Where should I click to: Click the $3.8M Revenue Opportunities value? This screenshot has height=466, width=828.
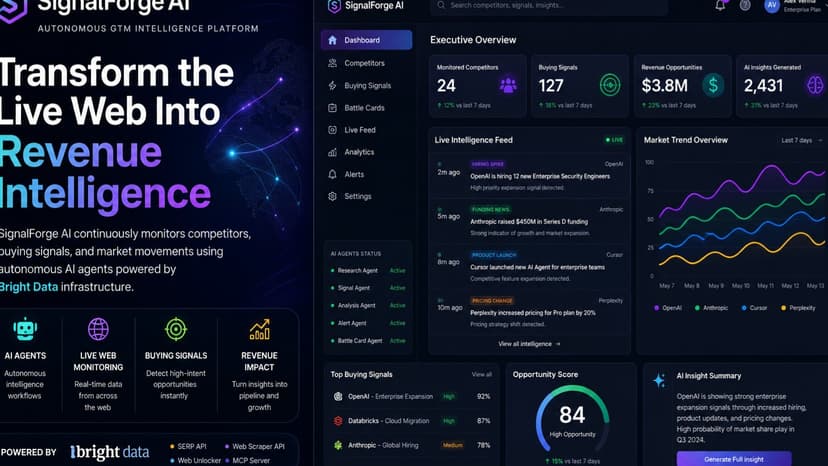pyautogui.click(x=664, y=86)
